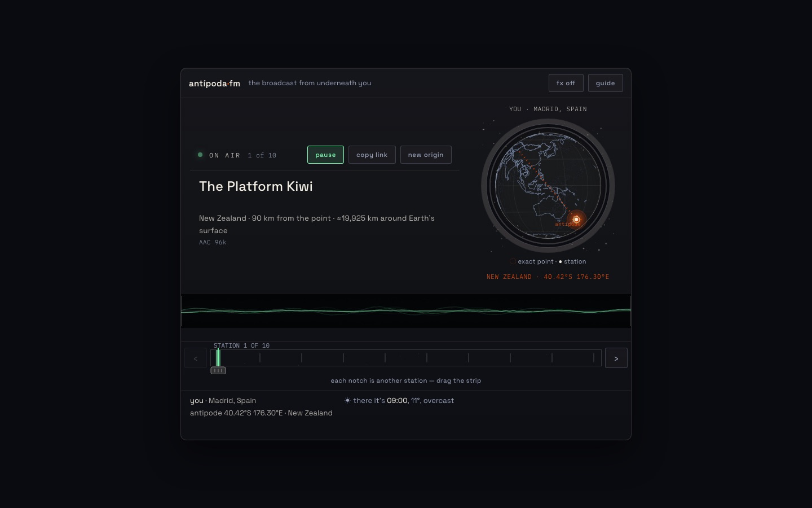This screenshot has width=812, height=508.
Task: Open the guide
Action: point(605,83)
